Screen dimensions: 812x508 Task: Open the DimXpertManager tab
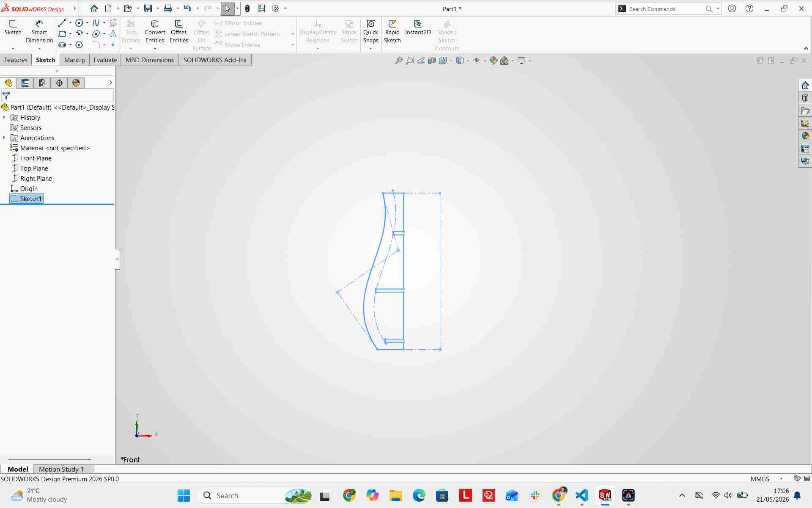59,83
